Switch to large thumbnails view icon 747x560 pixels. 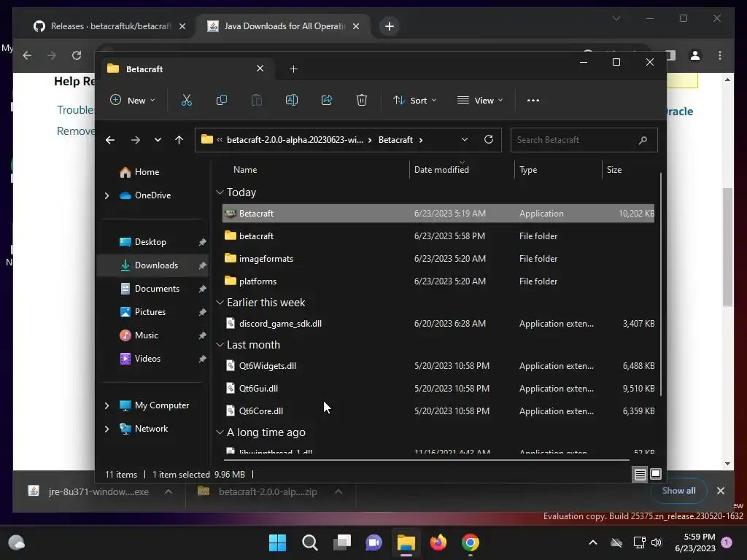coord(656,474)
